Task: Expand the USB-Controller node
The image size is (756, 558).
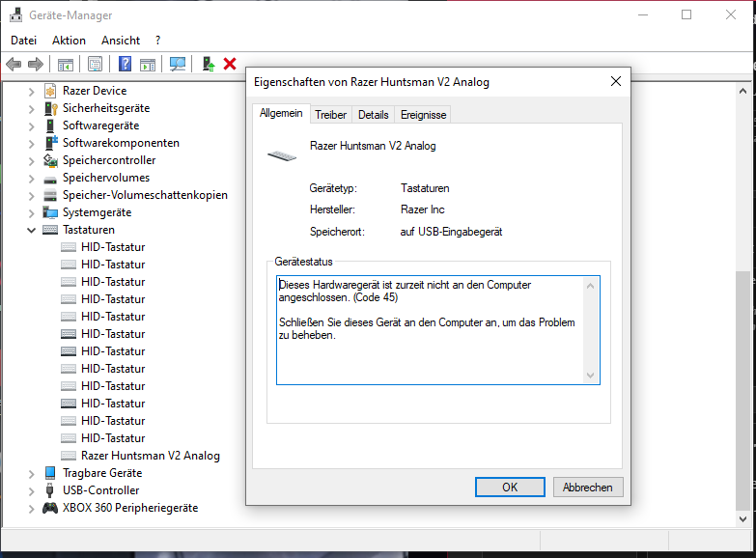Action: [31, 491]
